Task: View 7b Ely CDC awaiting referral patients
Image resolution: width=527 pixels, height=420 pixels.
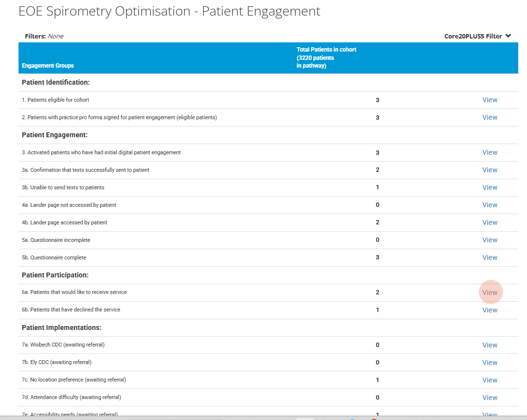Action: coord(489,362)
